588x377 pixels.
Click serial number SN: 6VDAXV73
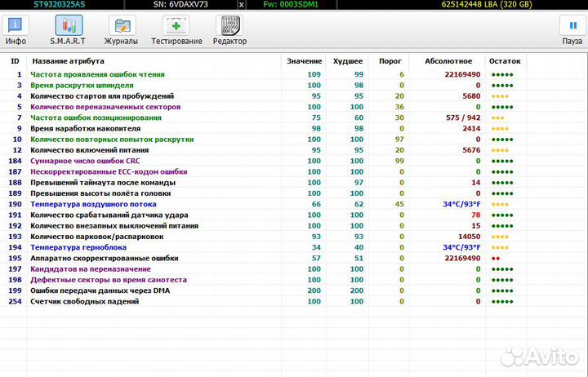point(180,5)
